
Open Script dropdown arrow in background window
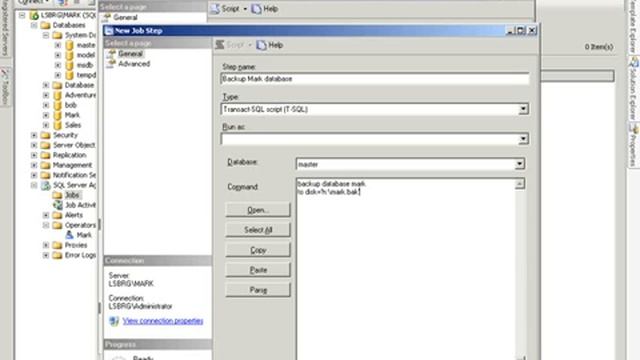pos(245,9)
